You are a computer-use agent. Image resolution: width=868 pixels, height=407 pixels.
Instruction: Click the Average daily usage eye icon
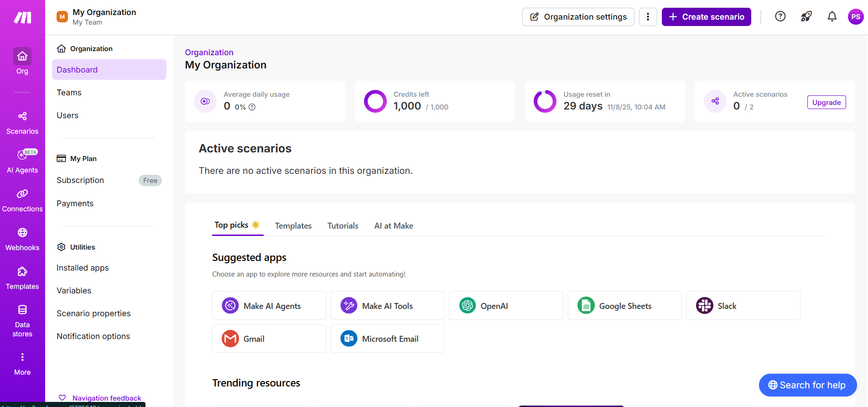tap(205, 101)
